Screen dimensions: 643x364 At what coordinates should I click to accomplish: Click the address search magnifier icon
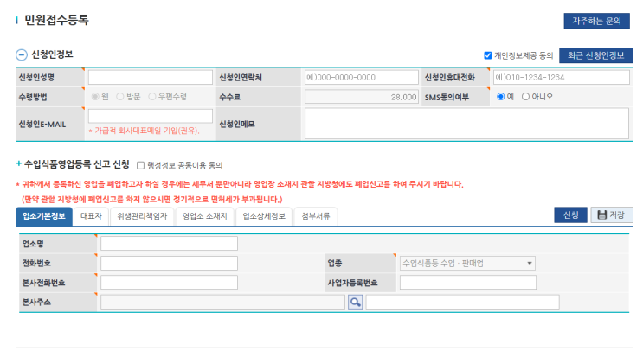click(x=355, y=302)
